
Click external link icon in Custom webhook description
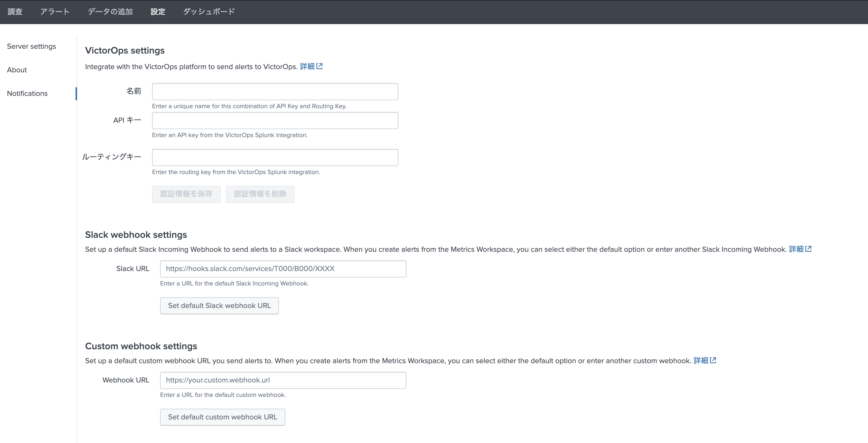tap(713, 361)
